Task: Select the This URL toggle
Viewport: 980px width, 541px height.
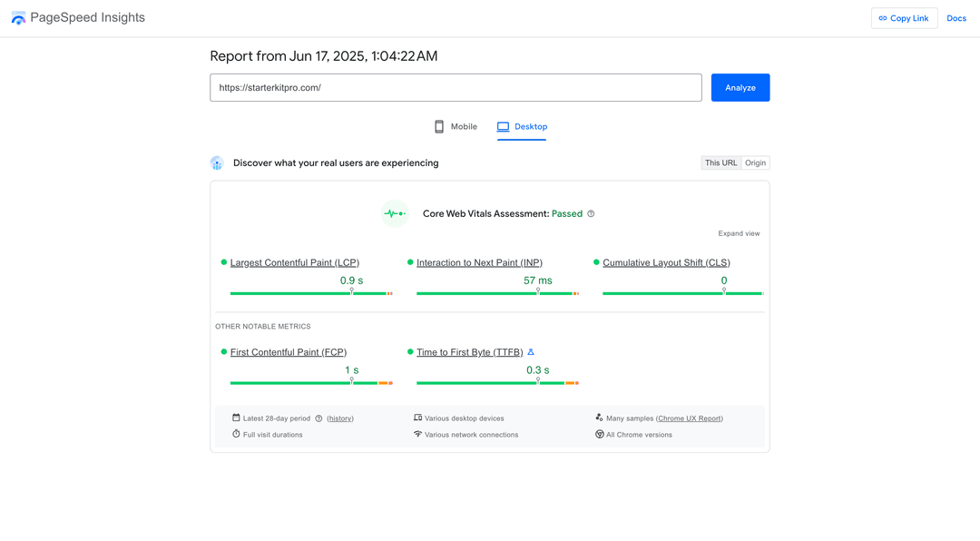Action: tap(720, 163)
